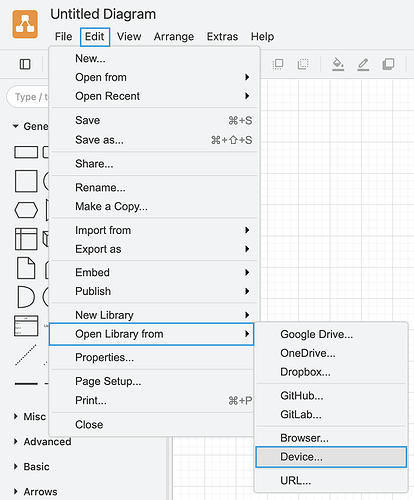Expand the Embed submenu
Screen dimensions: 414x500
(x=154, y=272)
